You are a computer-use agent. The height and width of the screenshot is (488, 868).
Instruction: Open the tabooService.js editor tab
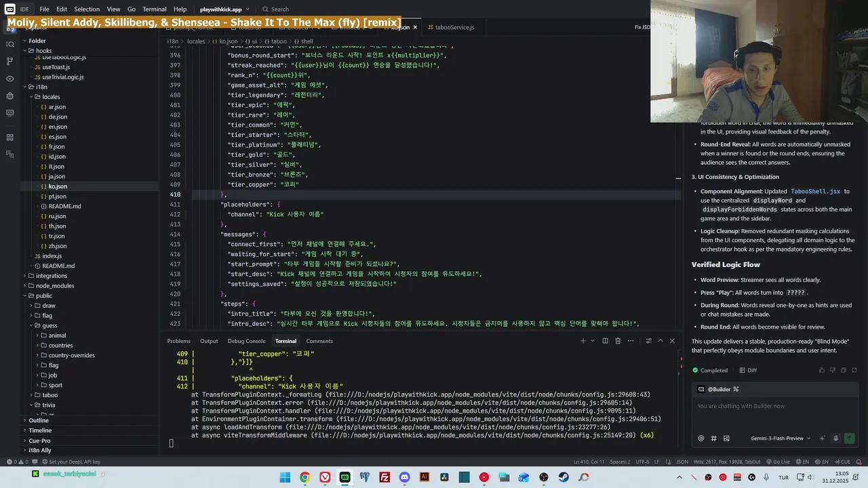click(x=450, y=27)
